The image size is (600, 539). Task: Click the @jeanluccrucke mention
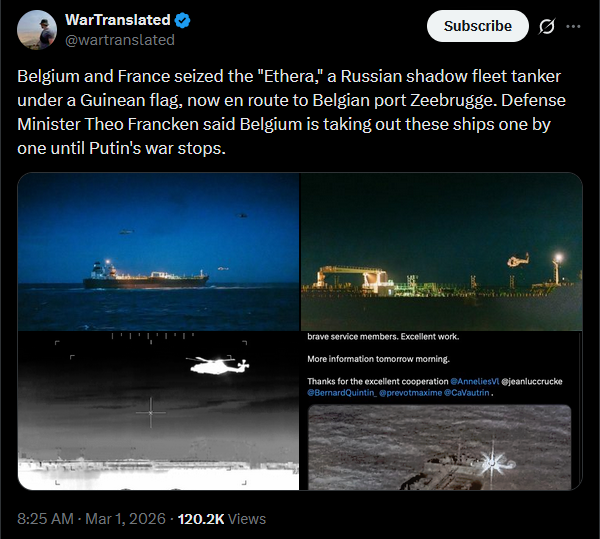532,381
